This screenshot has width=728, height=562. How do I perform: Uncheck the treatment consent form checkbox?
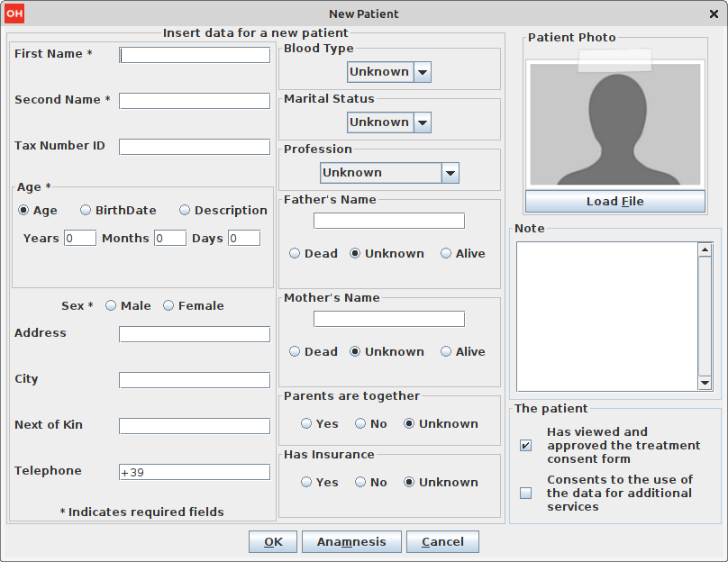[526, 446]
